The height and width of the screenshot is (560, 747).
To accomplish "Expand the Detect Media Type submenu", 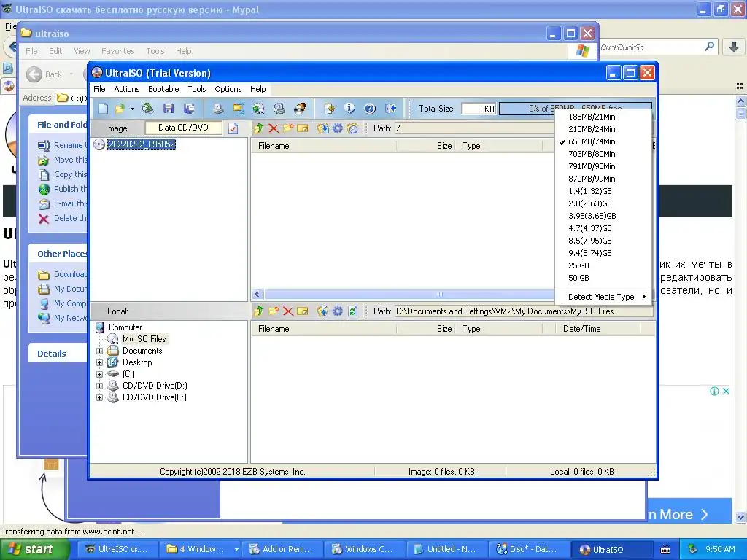I will pyautogui.click(x=603, y=297).
